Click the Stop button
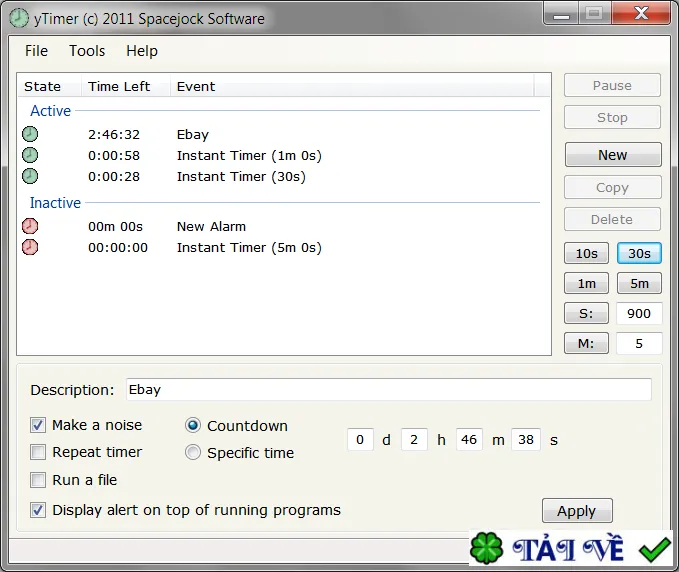Screen dimensions: 679x572 [612, 117]
